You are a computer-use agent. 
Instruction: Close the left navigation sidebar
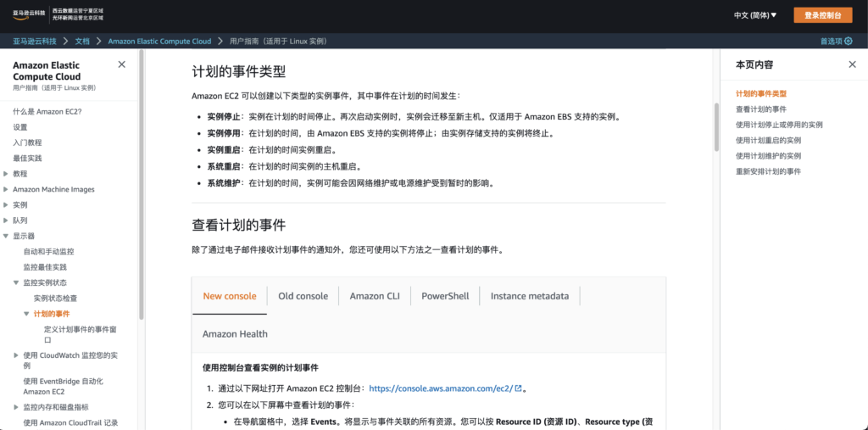pyautogui.click(x=121, y=64)
